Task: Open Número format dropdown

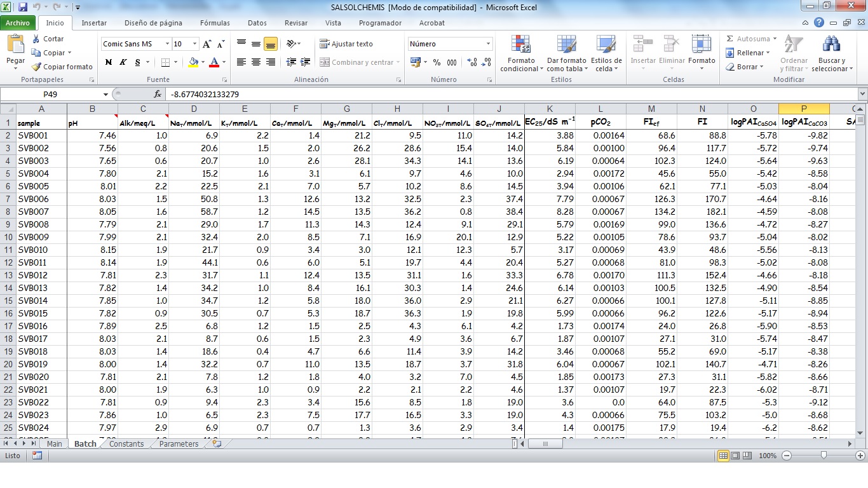Action: (x=488, y=44)
